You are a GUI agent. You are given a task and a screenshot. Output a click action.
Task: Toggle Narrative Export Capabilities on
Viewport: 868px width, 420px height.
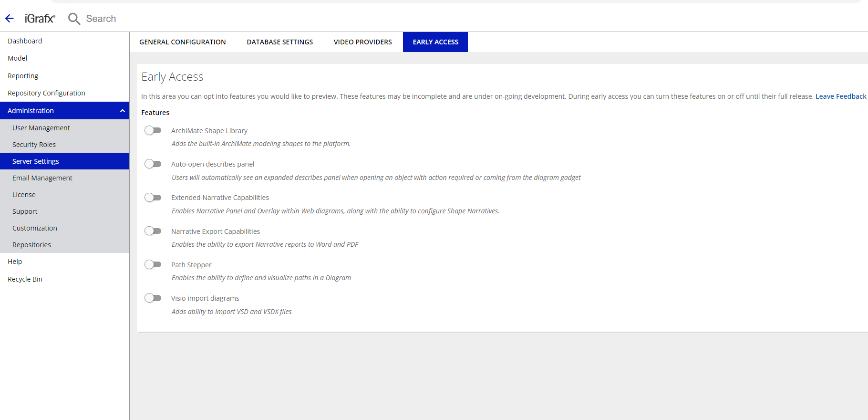(153, 231)
